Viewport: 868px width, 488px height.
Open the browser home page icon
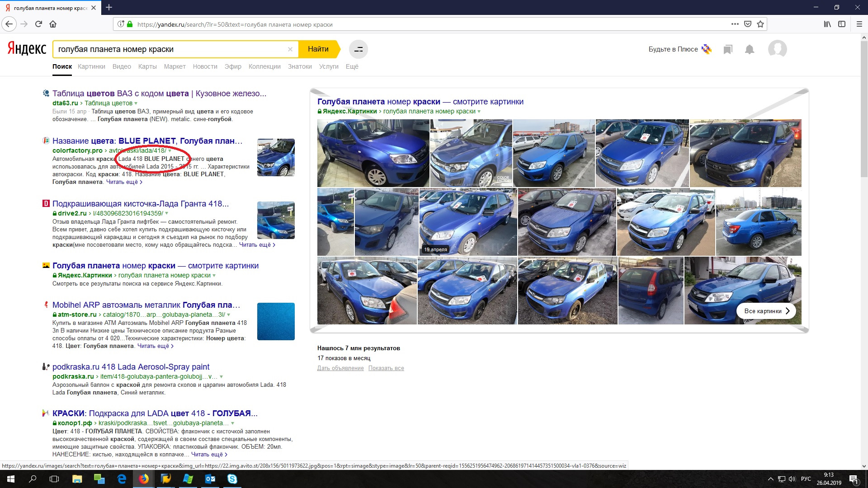[x=53, y=24]
